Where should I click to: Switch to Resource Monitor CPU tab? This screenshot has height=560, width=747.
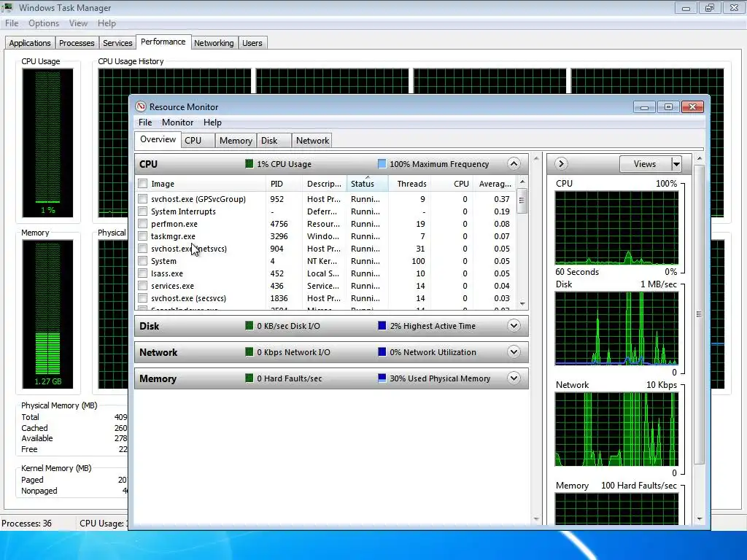197,141
